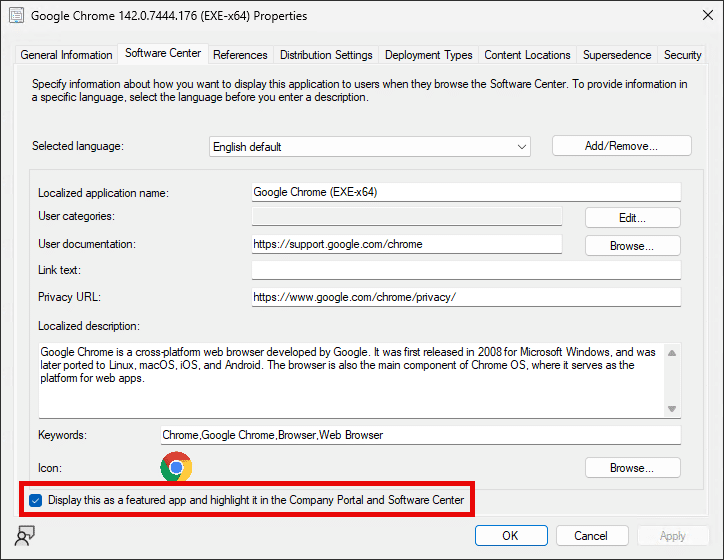Toggle the featured app display checkbox
Viewport: 724px width, 560px height.
coord(36,500)
